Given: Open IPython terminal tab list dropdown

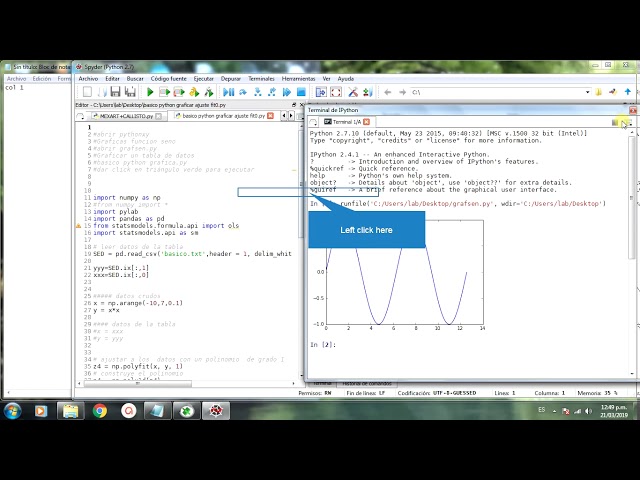Looking at the screenshot, I should (x=313, y=122).
